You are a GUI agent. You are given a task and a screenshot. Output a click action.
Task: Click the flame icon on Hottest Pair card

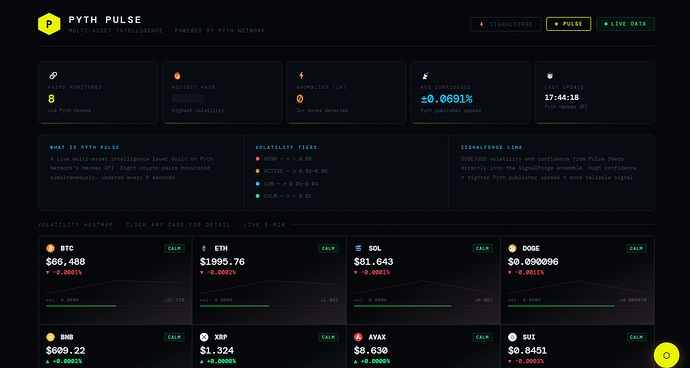coord(177,76)
